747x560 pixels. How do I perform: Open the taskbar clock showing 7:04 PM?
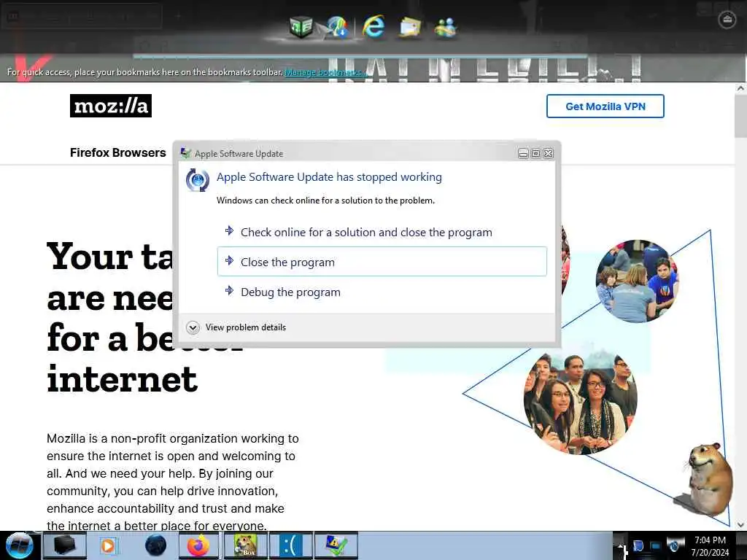pos(710,546)
